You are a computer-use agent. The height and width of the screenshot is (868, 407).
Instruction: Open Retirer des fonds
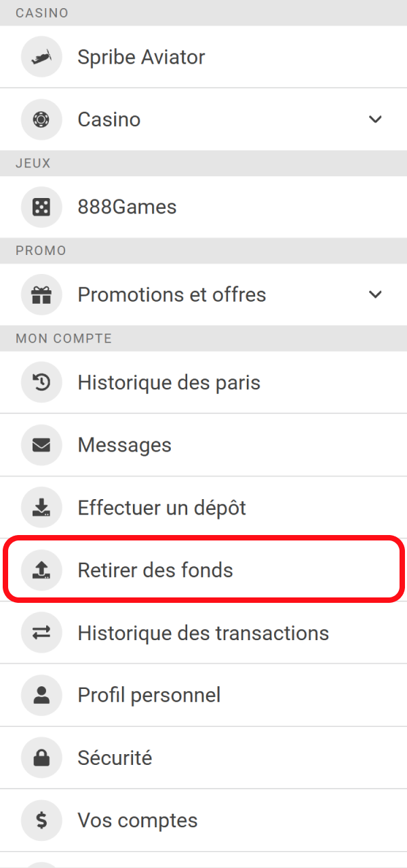tap(155, 570)
